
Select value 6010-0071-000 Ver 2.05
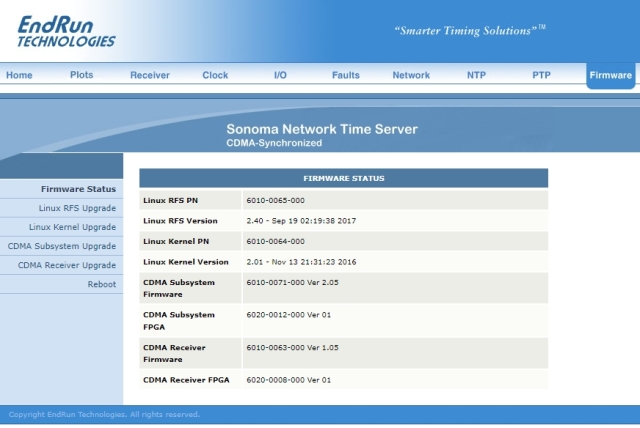click(x=292, y=282)
